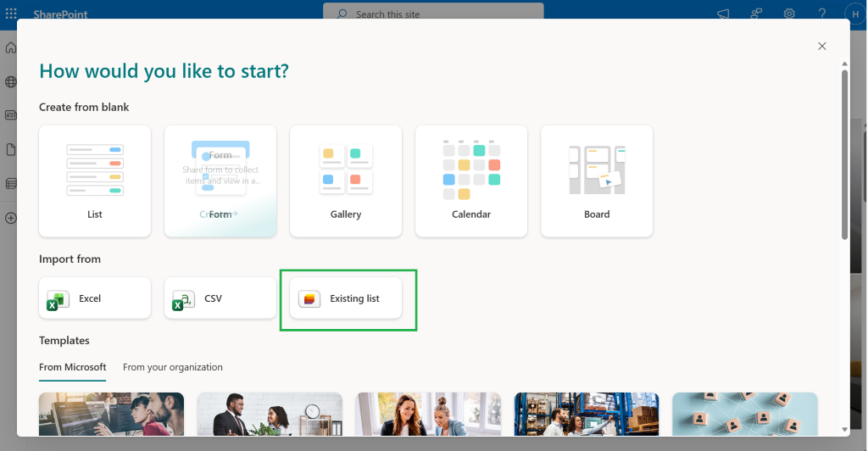Create a blank Form

220,181
